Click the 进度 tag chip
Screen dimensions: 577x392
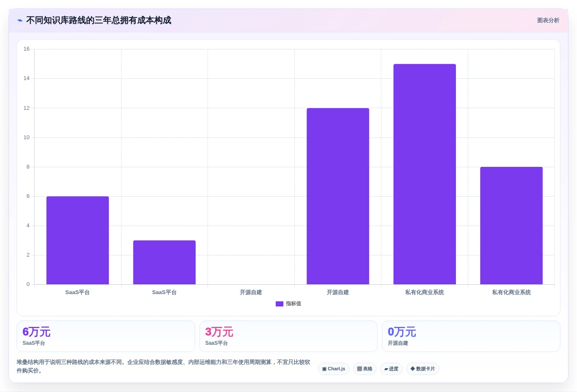click(x=391, y=369)
